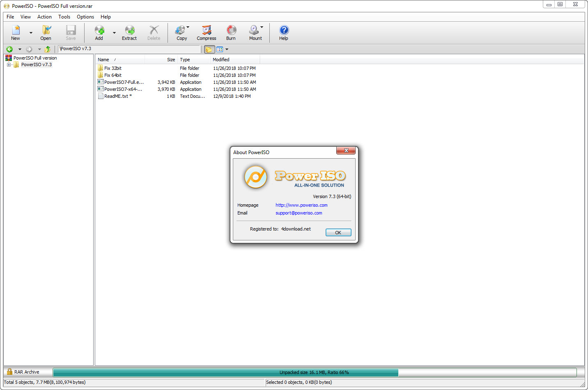Sort by the Name column header

pyautogui.click(x=120, y=60)
